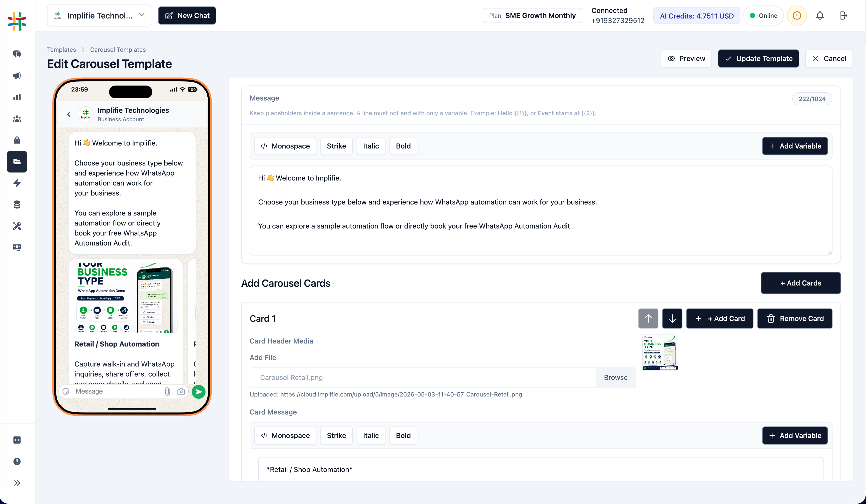Click the Carousel Retail.png file field
Image resolution: width=866 pixels, height=504 pixels.
tap(423, 377)
